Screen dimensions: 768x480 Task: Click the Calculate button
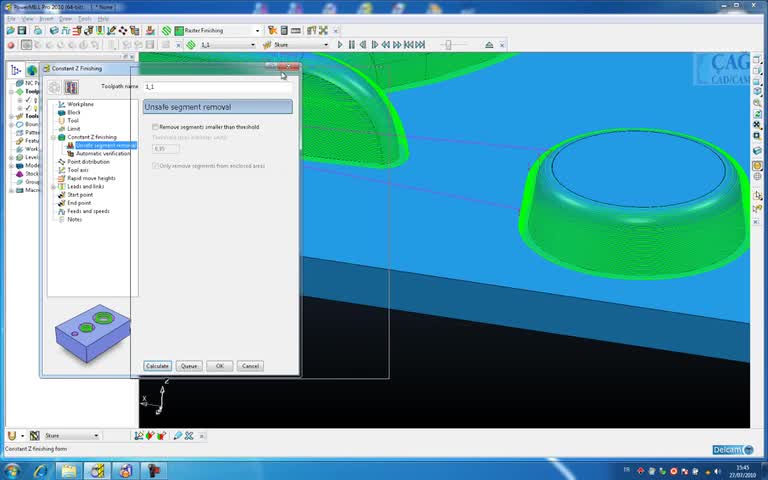(157, 366)
